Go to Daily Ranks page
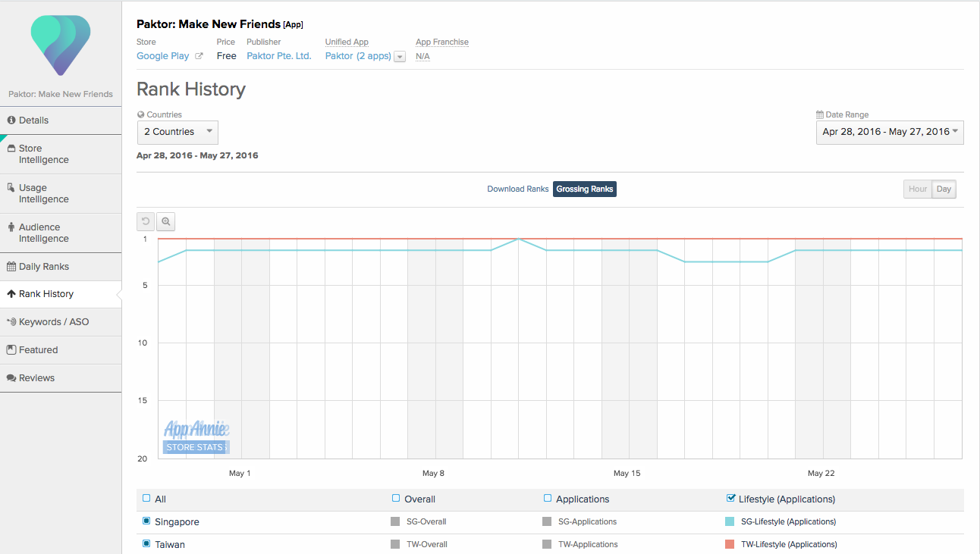980x554 pixels. pyautogui.click(x=61, y=267)
